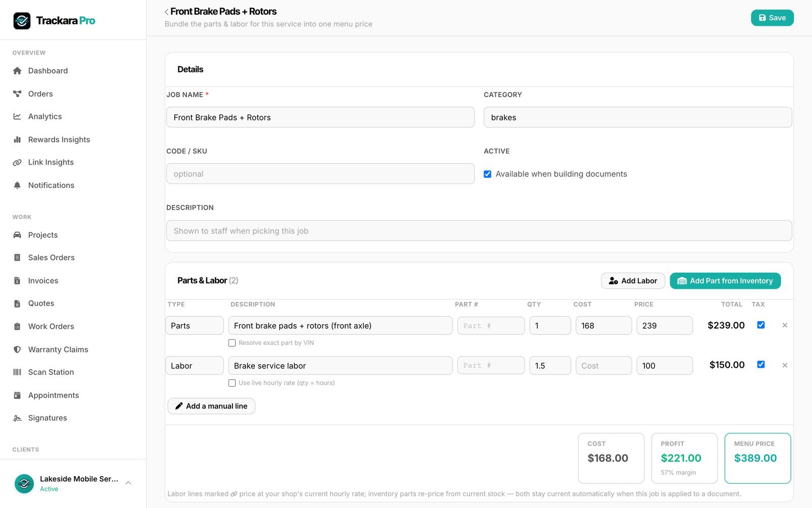
Task: Click the Analytics chart icon
Action: tap(17, 116)
